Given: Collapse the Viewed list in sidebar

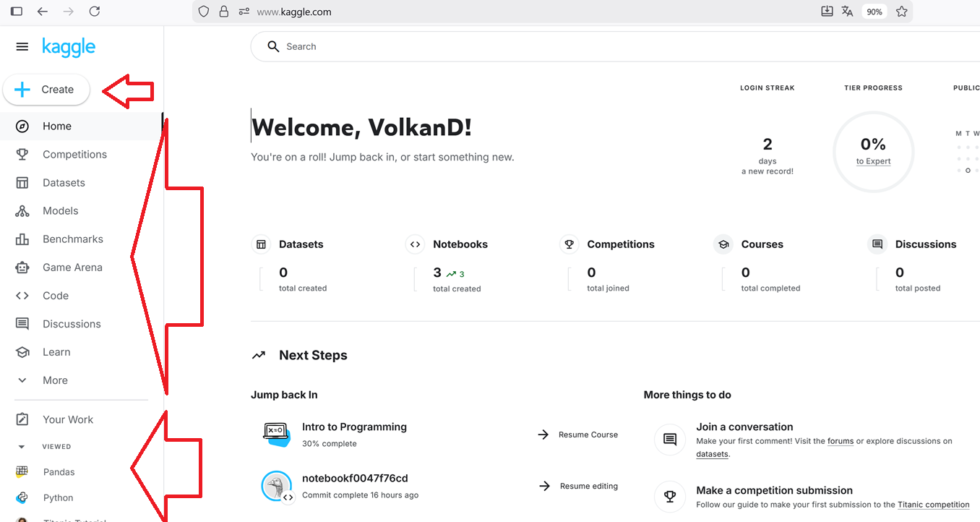Looking at the screenshot, I should pyautogui.click(x=22, y=447).
